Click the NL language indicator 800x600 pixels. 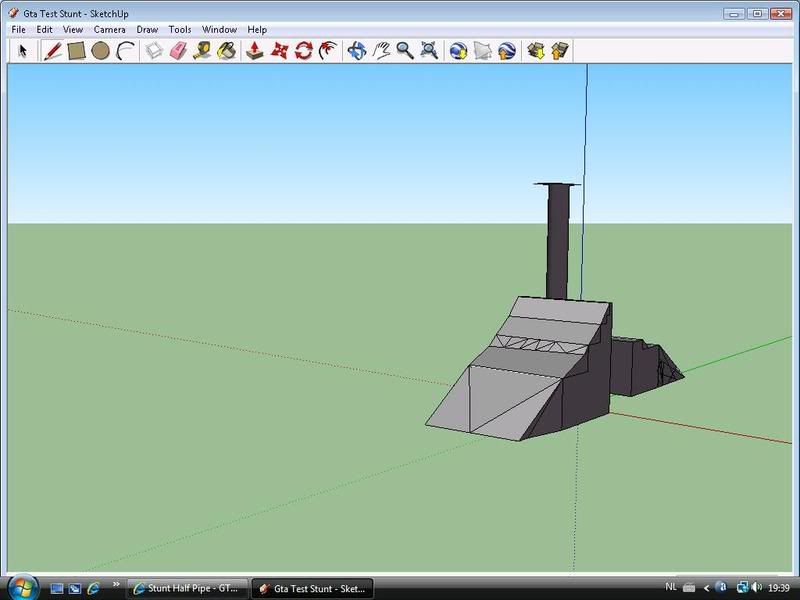pyautogui.click(x=671, y=587)
